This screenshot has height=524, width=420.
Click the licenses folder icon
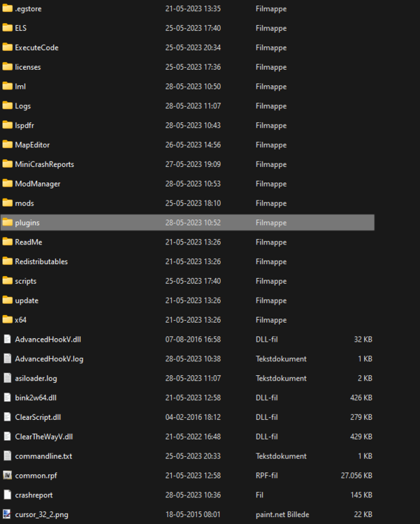coord(8,66)
